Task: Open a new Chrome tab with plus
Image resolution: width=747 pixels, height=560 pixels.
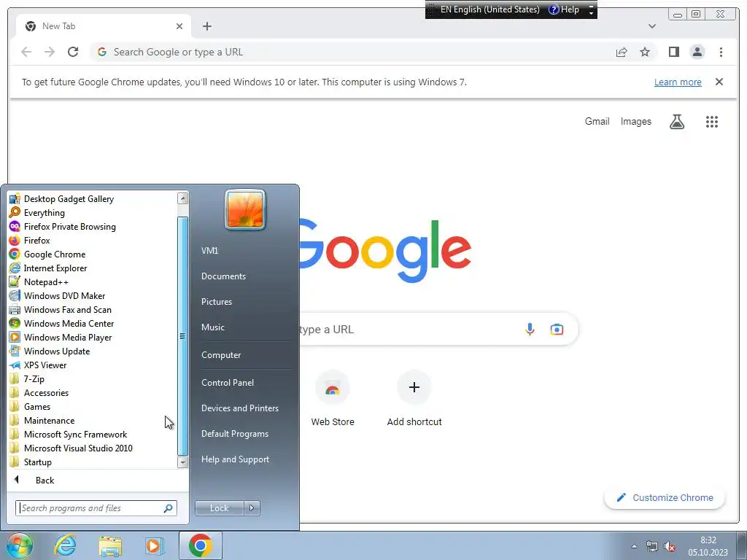Action: coord(206,26)
